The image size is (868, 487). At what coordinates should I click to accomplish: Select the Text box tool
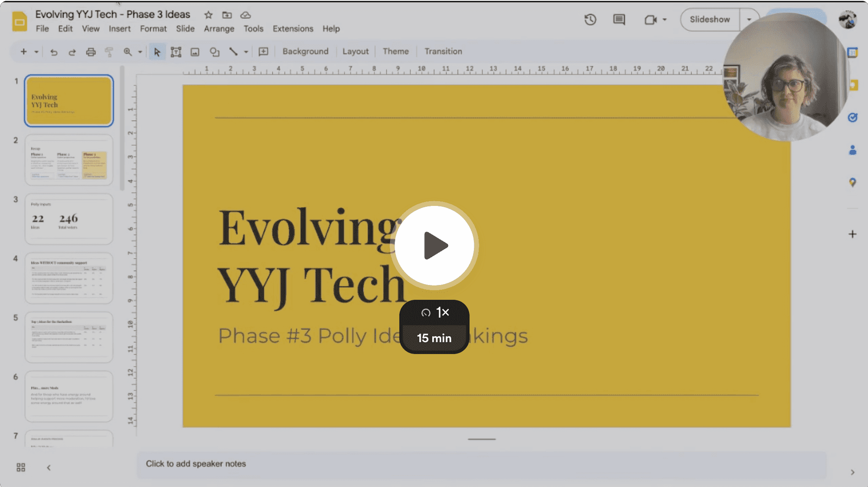coord(176,51)
